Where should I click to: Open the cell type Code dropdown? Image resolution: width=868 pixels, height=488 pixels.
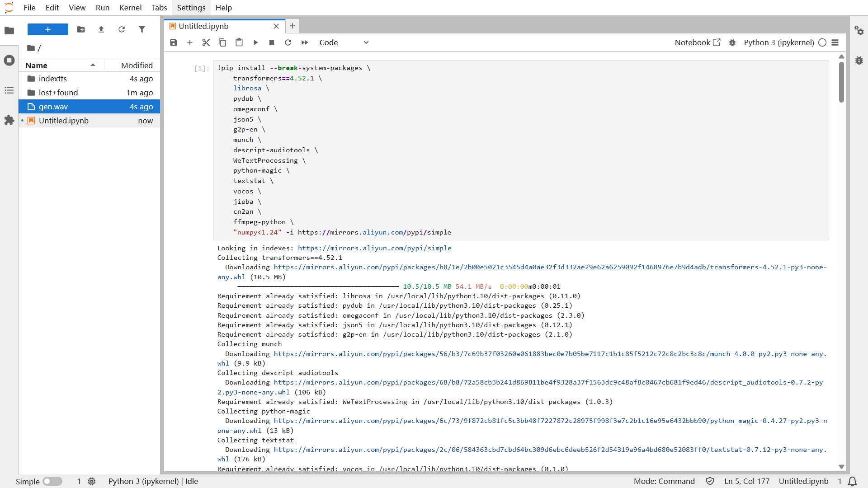point(344,42)
